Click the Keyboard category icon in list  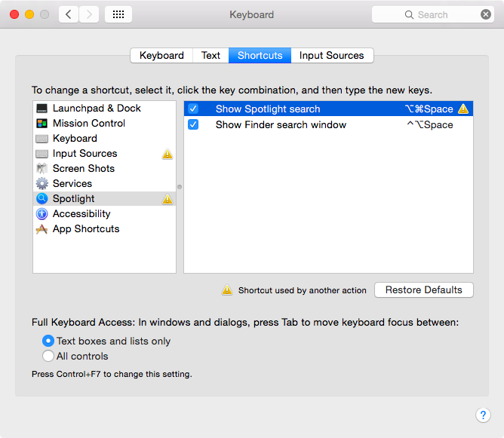point(41,139)
